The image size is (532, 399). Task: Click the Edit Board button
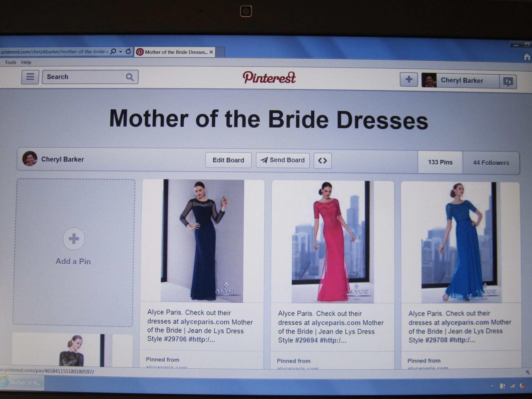228,160
